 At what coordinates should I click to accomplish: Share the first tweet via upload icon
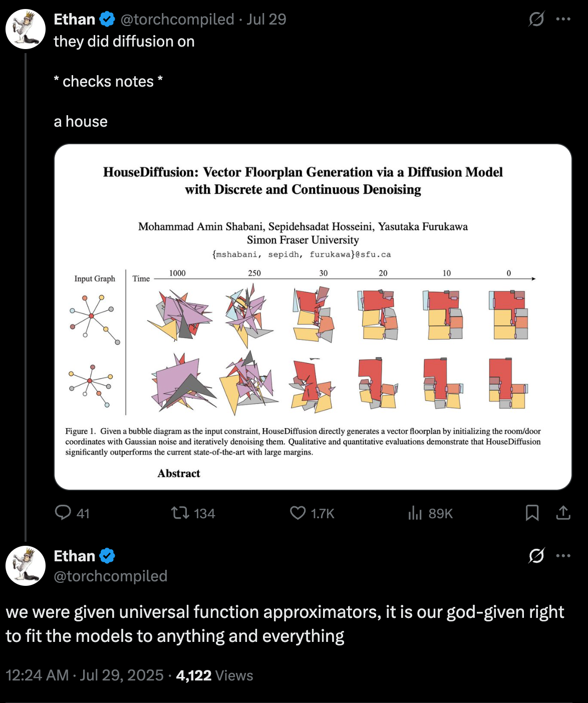[x=563, y=513]
